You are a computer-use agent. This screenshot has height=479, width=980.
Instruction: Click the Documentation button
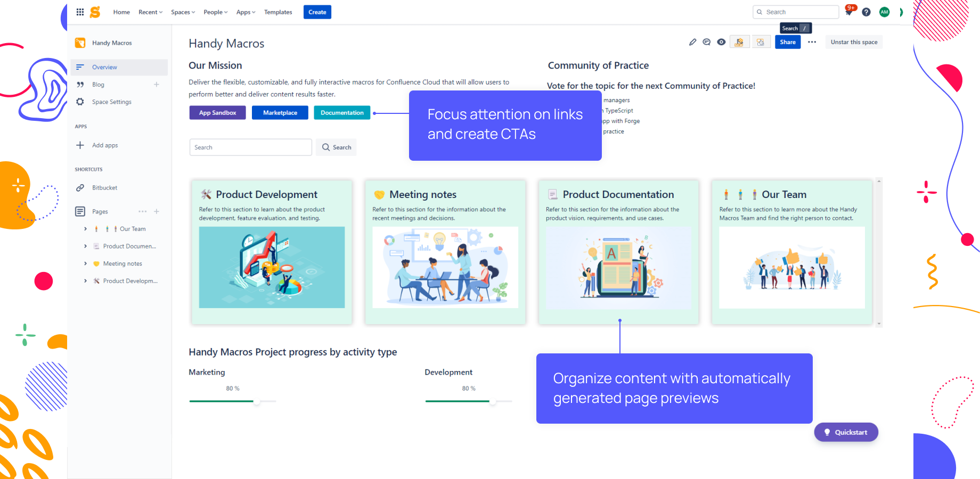[342, 113]
